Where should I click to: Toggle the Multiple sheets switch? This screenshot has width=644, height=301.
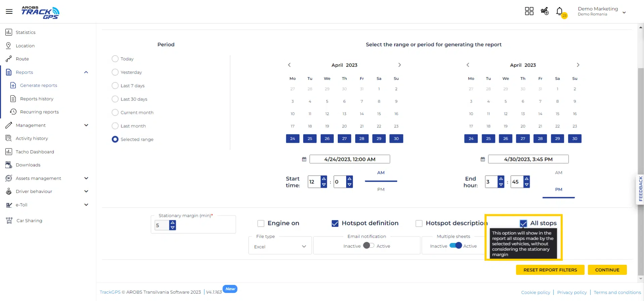[x=456, y=246]
